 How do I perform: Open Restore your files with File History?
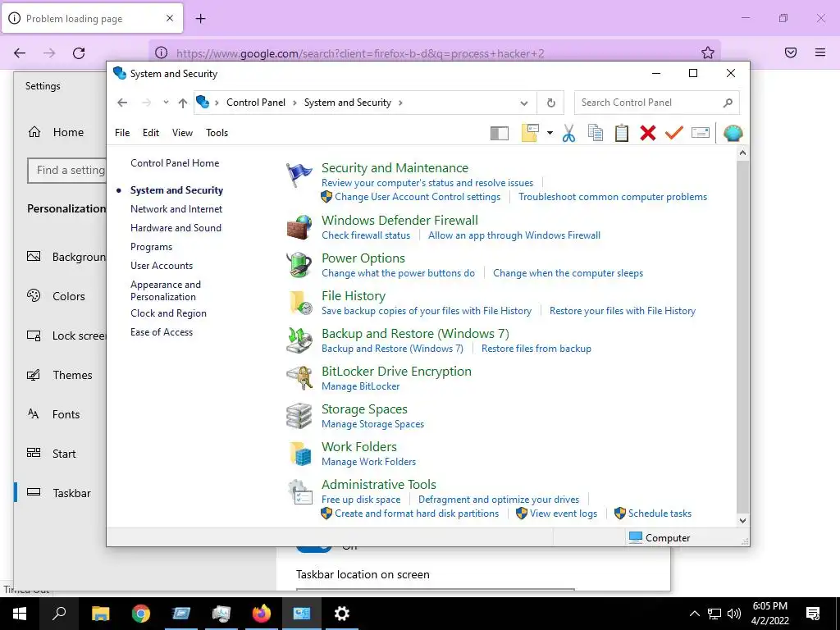pyautogui.click(x=623, y=311)
